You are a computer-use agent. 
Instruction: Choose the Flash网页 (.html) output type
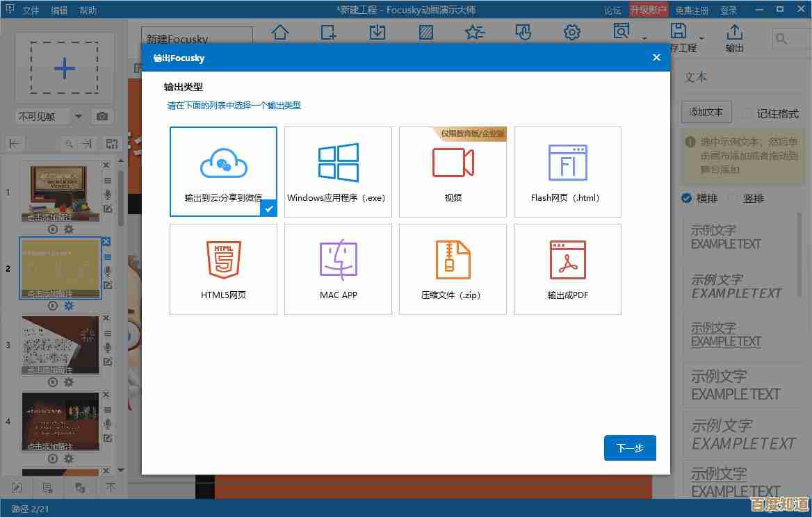[x=567, y=171]
